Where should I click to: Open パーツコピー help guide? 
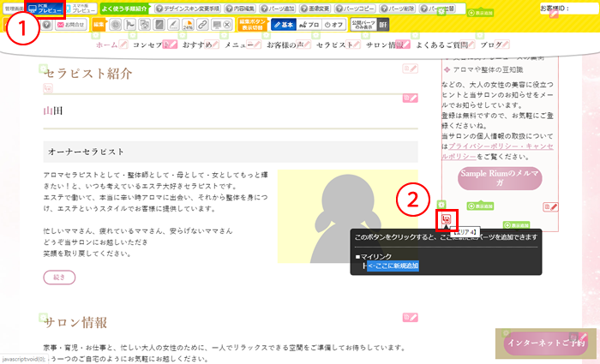click(x=355, y=9)
